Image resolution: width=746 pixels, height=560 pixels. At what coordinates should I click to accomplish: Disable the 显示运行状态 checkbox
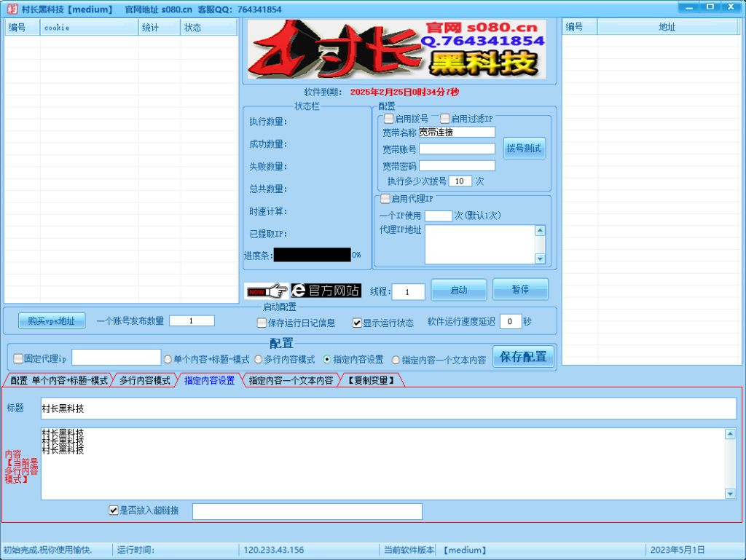pos(356,324)
